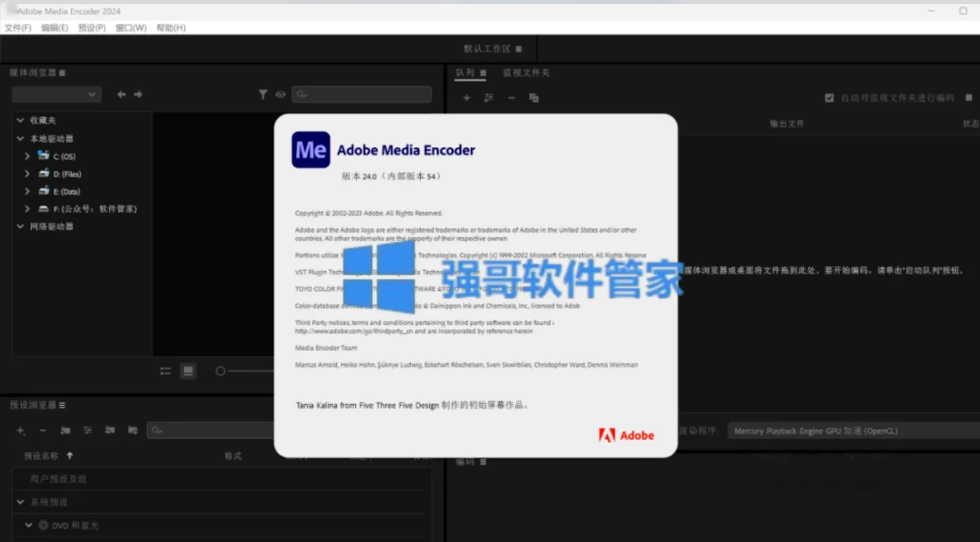Select the F: drive icon
The width and height of the screenshot is (980, 542).
point(43,209)
